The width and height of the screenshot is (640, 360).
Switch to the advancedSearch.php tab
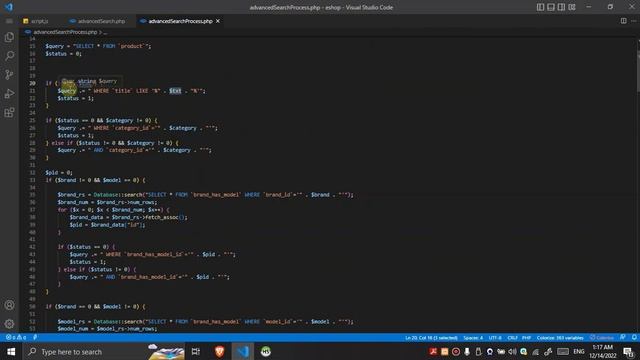point(97,21)
